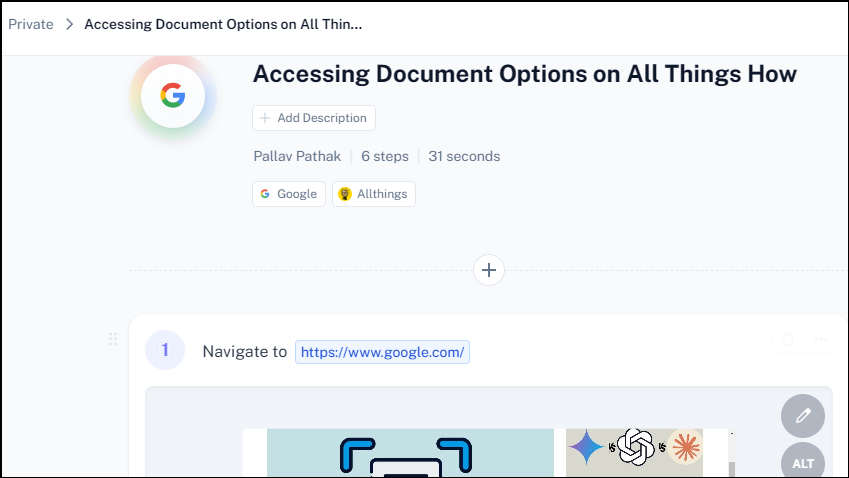Click the pencil edit screenshot button
Image resolution: width=849 pixels, height=478 pixels.
coord(803,416)
